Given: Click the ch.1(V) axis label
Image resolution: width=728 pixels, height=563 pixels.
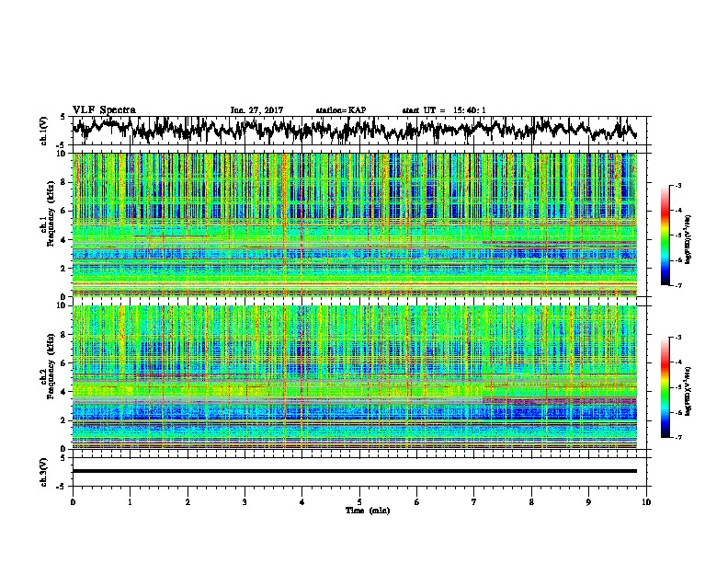Looking at the screenshot, I should (x=44, y=131).
